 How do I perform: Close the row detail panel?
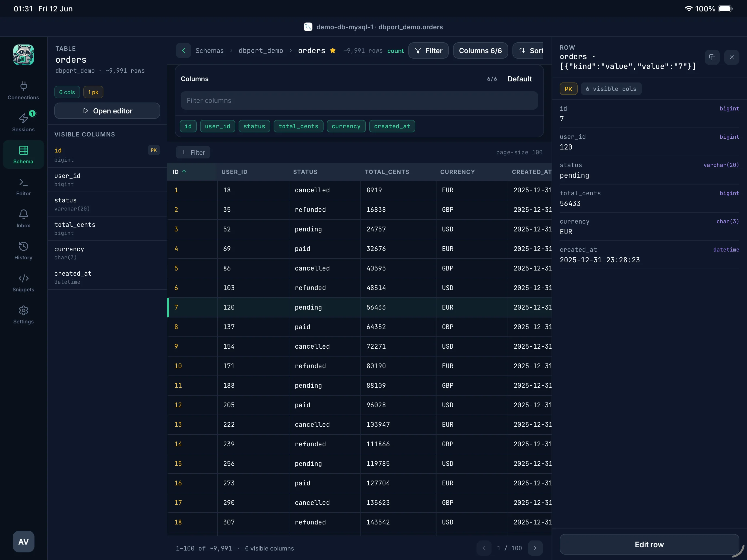pyautogui.click(x=732, y=57)
